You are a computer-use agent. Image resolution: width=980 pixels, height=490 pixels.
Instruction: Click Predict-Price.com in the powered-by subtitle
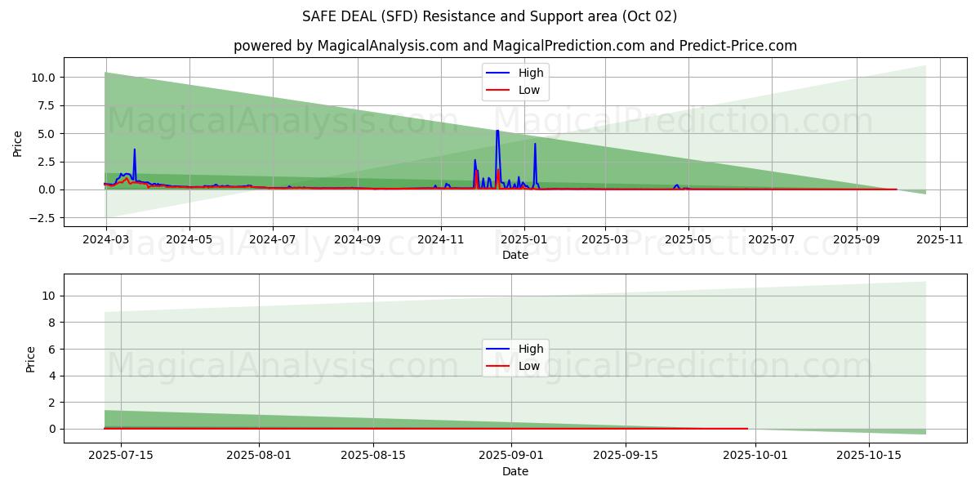point(737,46)
